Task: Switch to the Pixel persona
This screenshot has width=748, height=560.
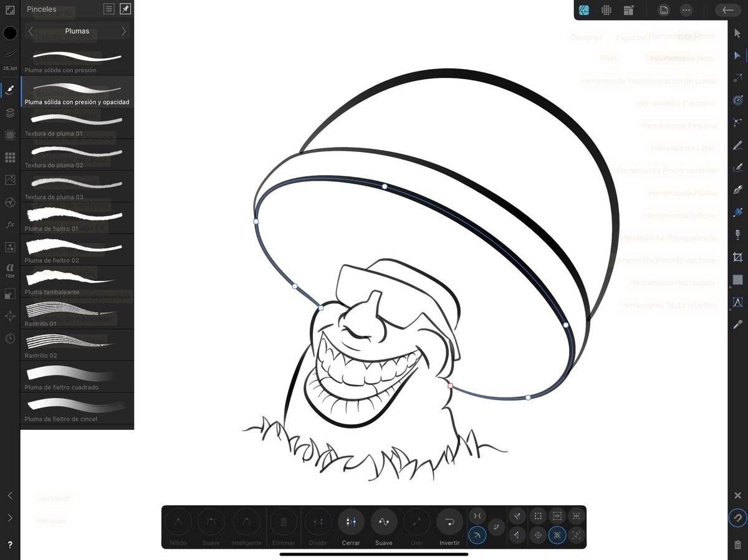Action: [x=606, y=10]
